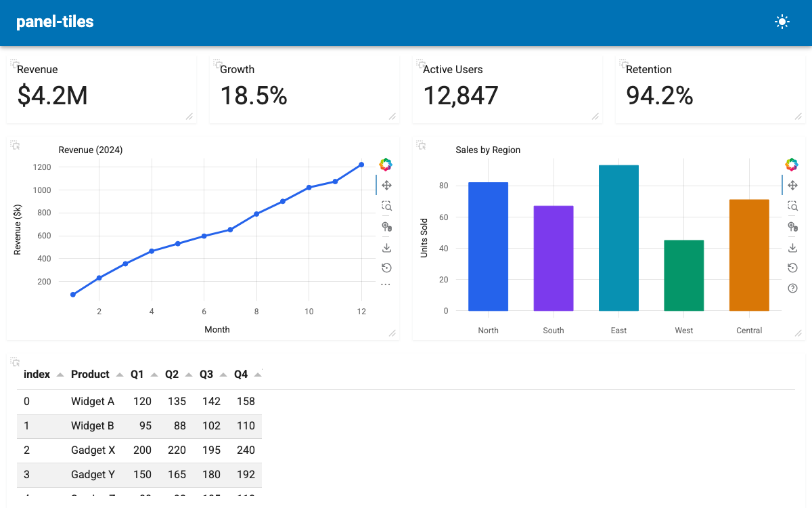The image size is (812, 508).
Task: Sort table by the Product column arrow
Action: 119,375
